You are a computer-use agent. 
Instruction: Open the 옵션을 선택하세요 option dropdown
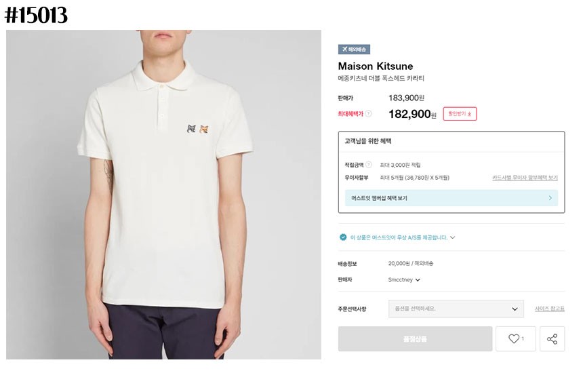(456, 309)
